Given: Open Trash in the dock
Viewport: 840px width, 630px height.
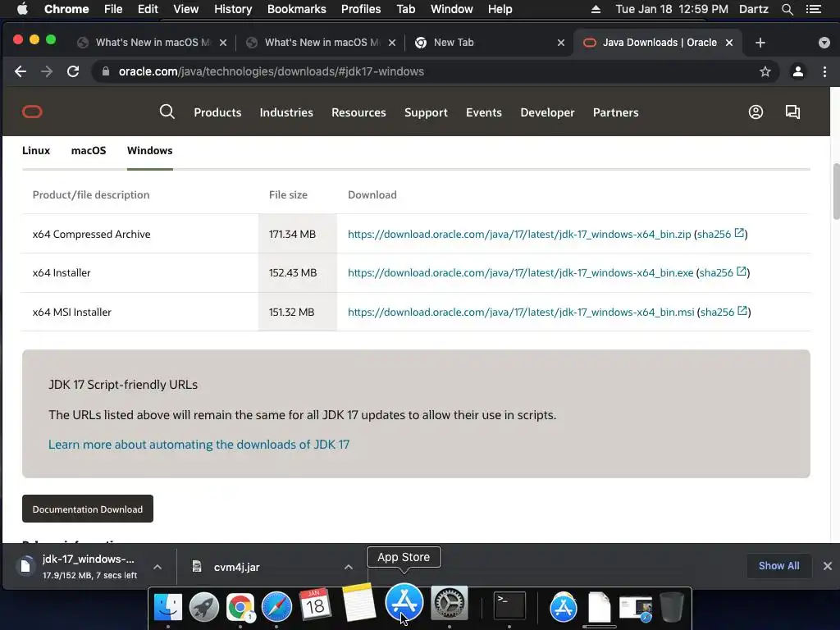Looking at the screenshot, I should 671,607.
